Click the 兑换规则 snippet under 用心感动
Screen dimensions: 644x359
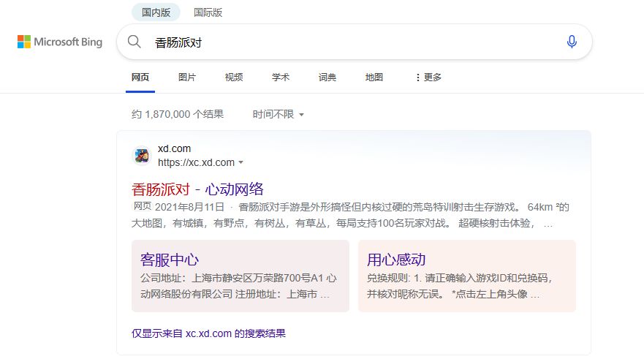coord(459,287)
